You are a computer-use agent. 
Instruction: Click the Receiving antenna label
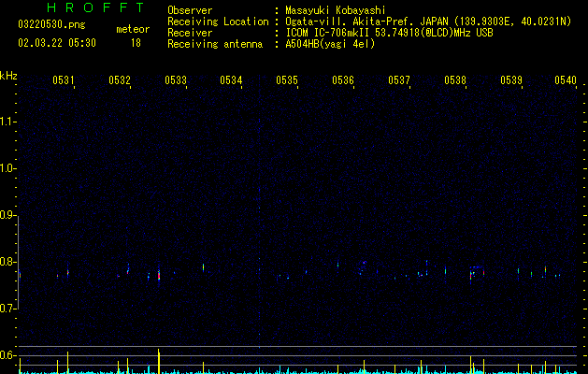[215, 44]
